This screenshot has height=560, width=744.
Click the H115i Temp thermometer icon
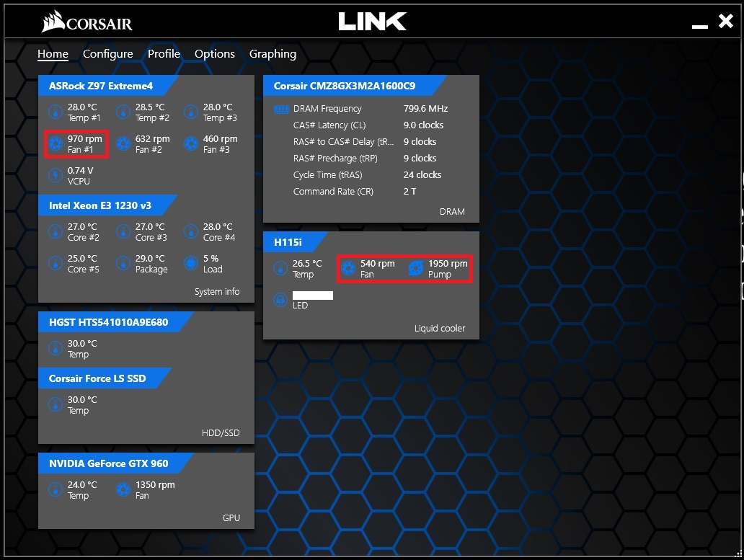280,268
